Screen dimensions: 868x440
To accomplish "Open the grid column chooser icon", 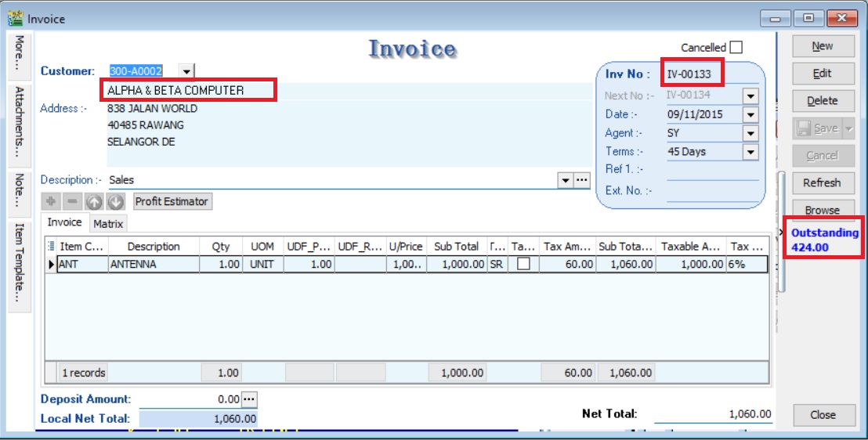I will point(52,247).
